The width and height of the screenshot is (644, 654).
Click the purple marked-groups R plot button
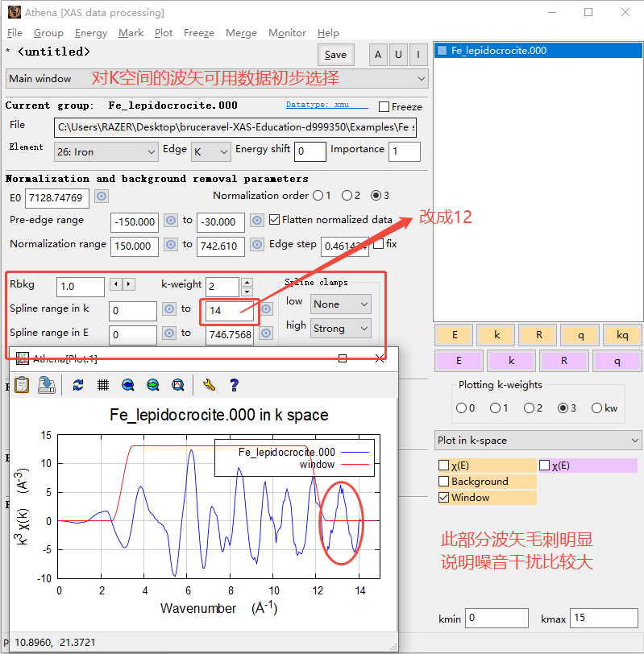point(564,362)
